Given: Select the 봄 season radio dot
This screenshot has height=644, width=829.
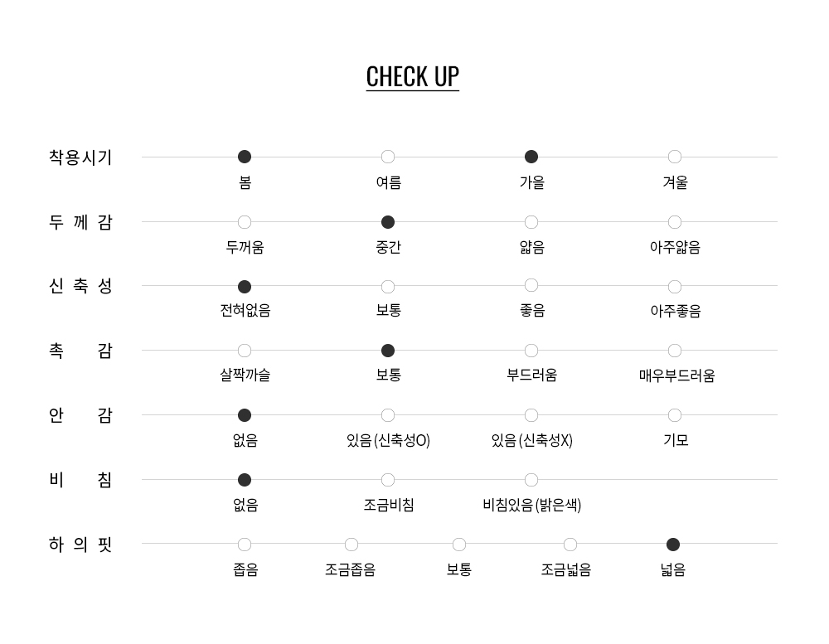Looking at the screenshot, I should [245, 157].
